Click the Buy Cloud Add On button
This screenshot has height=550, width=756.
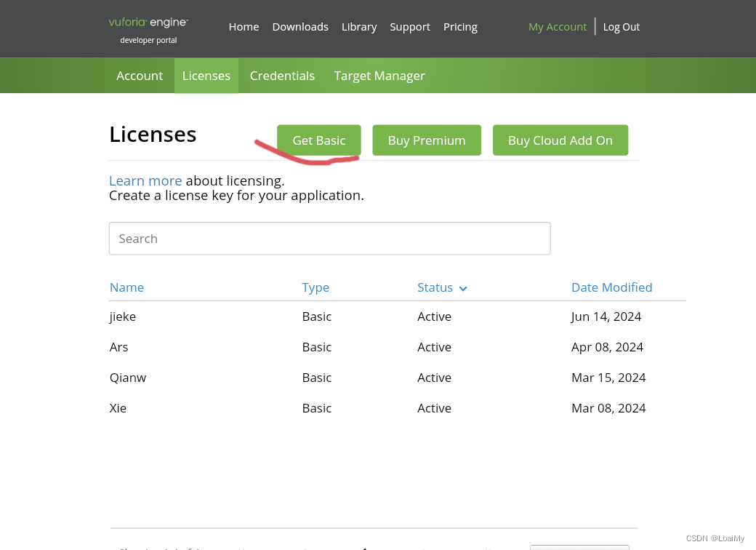click(560, 140)
